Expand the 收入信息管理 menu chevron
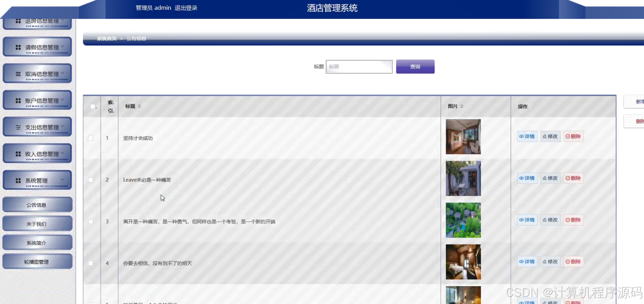 pos(62,153)
